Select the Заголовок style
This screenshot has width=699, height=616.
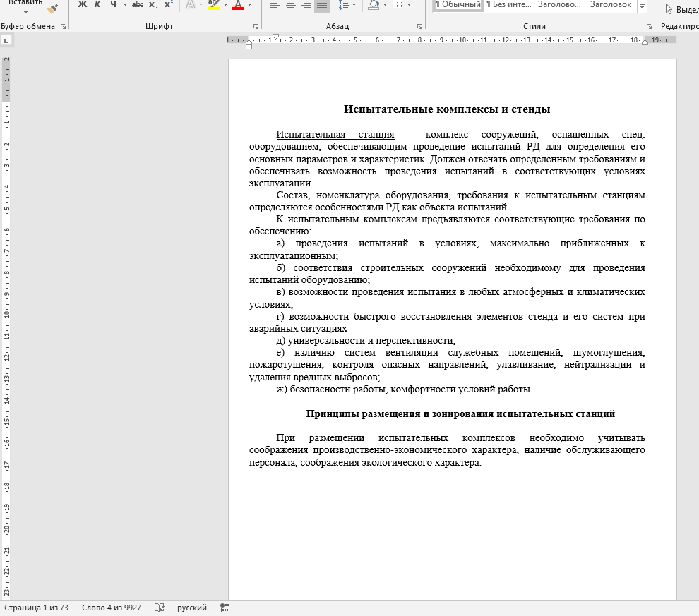click(x=610, y=5)
